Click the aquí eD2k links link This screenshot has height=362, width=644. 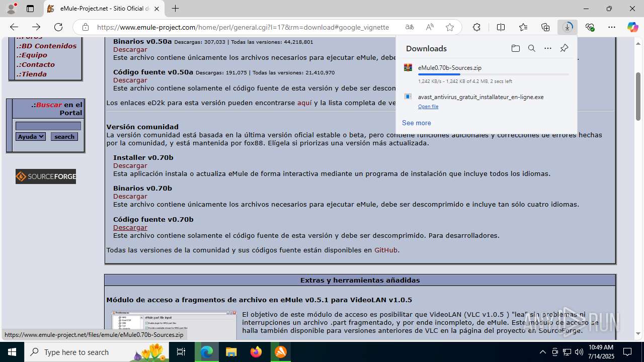click(304, 103)
